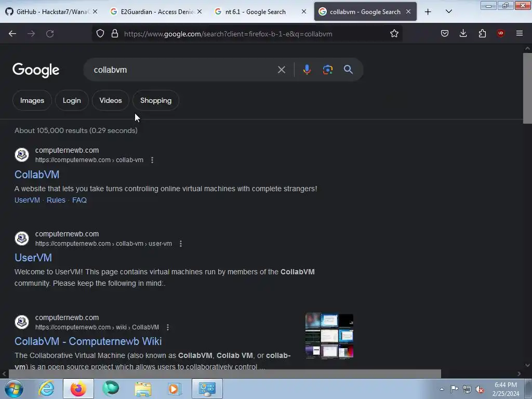Screen dimensions: 532x399
Task: Open the UserVM sitelink under CollabVM
Action: [27, 200]
